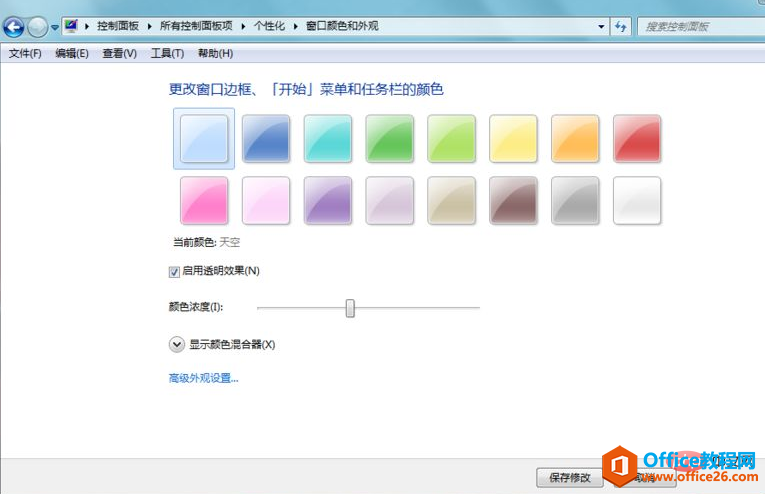Open recent pages dropdown next to Forward

pos(55,27)
